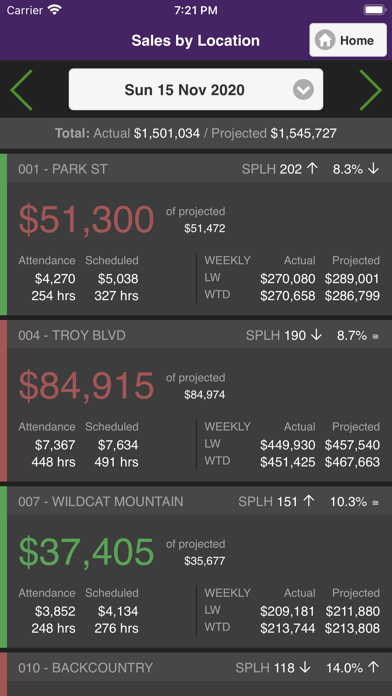Image resolution: width=392 pixels, height=696 pixels.
Task: Open the 001 - PARK ST location header
Action: (x=199, y=169)
